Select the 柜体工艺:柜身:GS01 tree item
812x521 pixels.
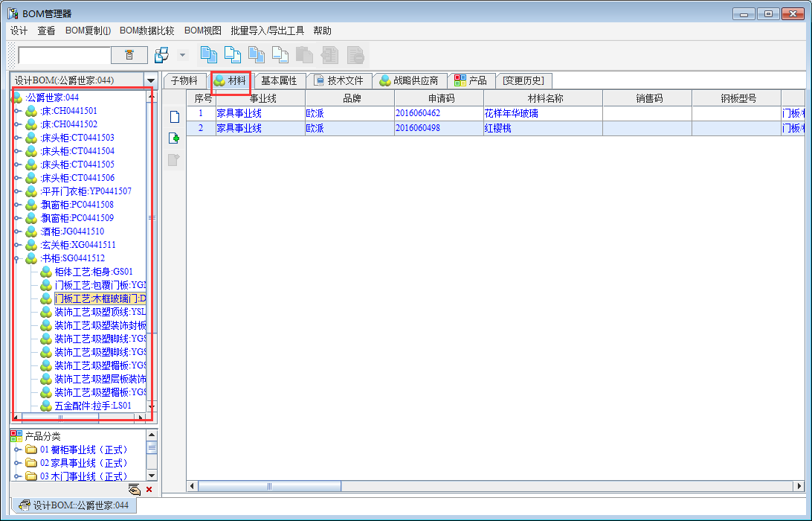pos(93,272)
